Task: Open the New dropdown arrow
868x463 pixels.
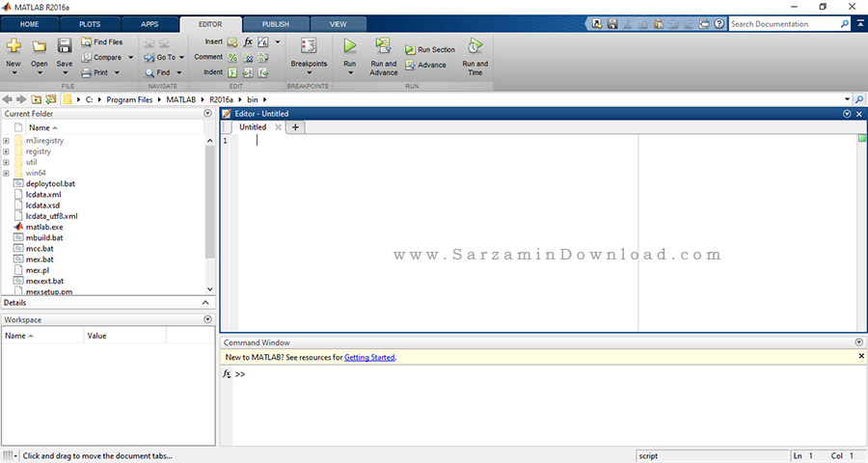Action: pos(14,72)
